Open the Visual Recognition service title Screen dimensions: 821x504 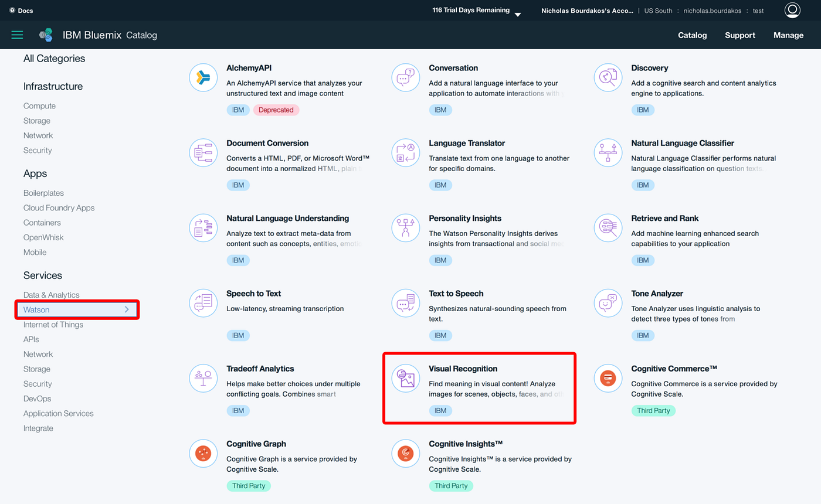(463, 369)
